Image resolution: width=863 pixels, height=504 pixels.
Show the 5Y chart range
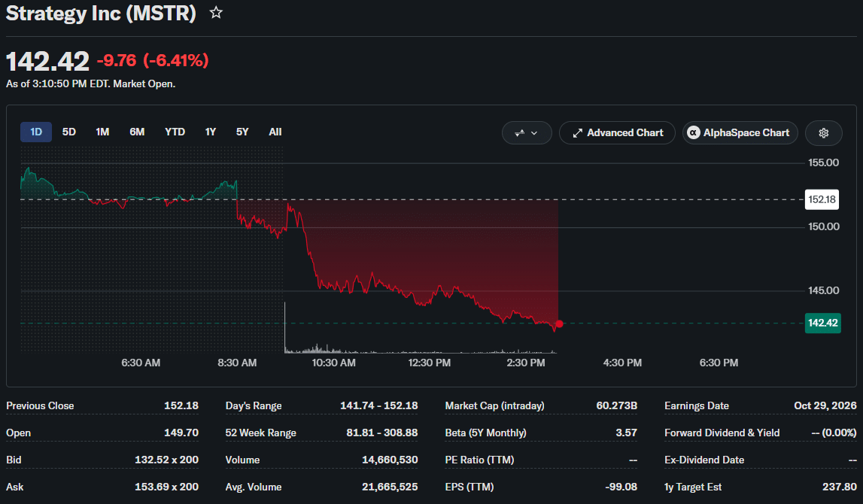coord(242,132)
